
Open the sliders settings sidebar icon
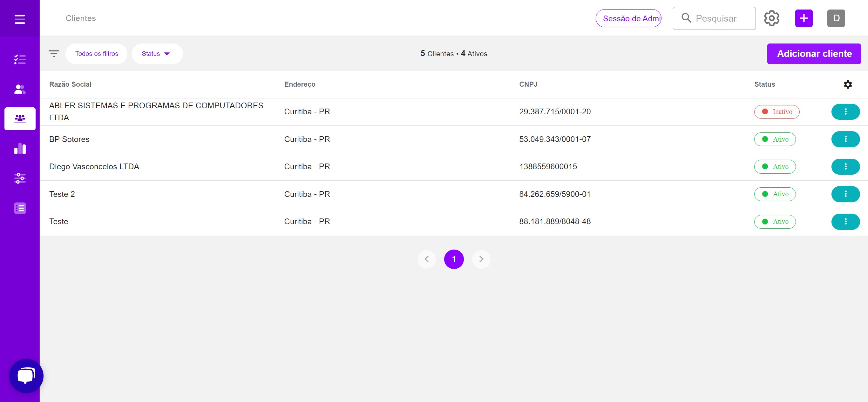20,178
